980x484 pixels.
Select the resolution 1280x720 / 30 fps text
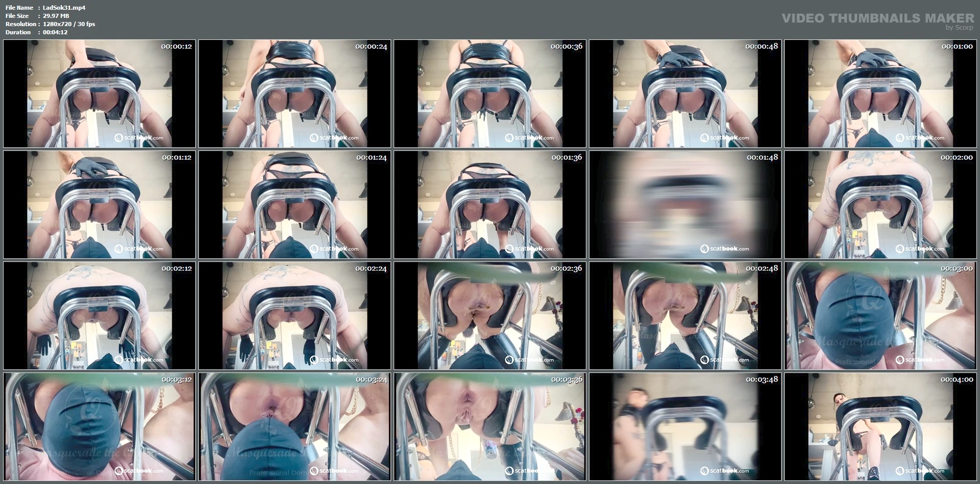[x=69, y=24]
